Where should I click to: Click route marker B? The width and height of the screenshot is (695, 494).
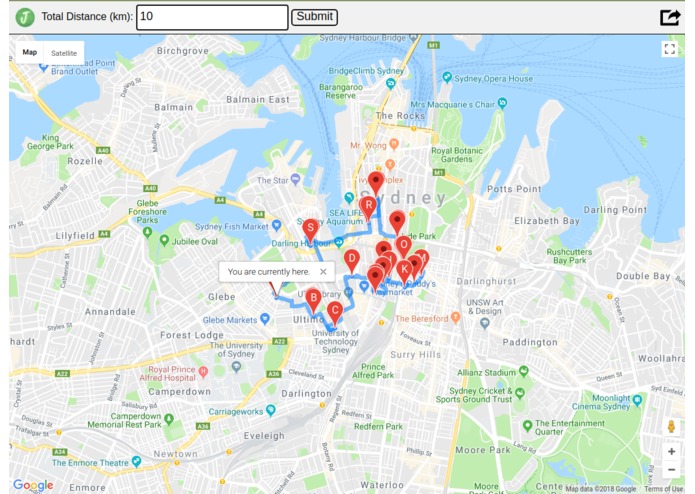(313, 300)
